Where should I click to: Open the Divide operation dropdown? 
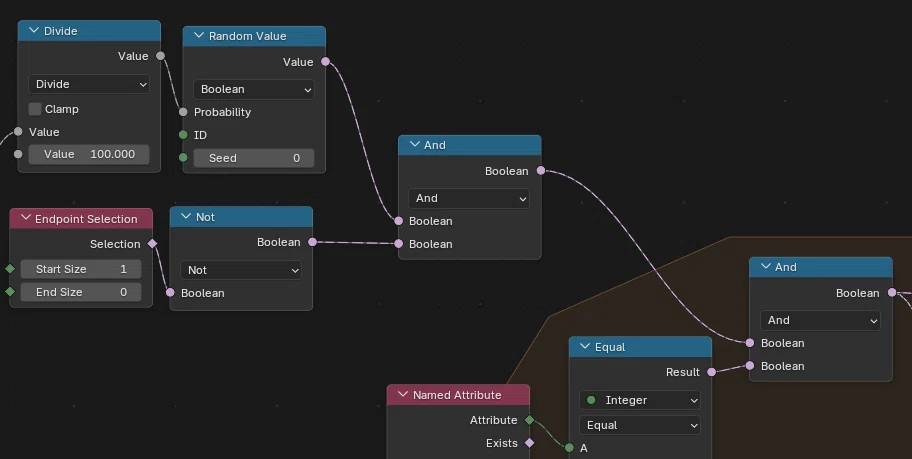click(x=89, y=84)
